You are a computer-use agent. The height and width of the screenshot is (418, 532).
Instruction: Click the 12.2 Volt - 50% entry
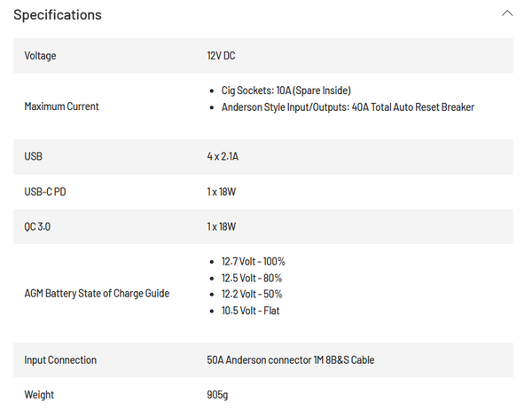252,294
